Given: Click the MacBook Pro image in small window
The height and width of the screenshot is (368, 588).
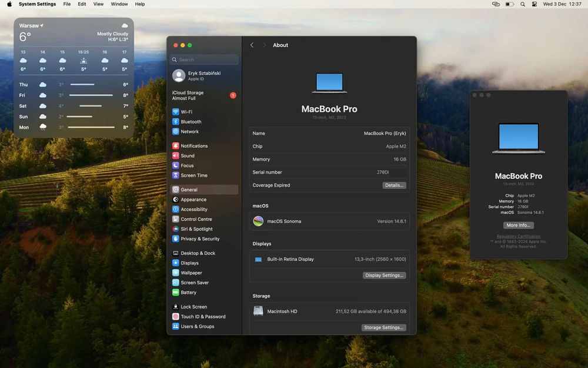Looking at the screenshot, I should 518,138.
